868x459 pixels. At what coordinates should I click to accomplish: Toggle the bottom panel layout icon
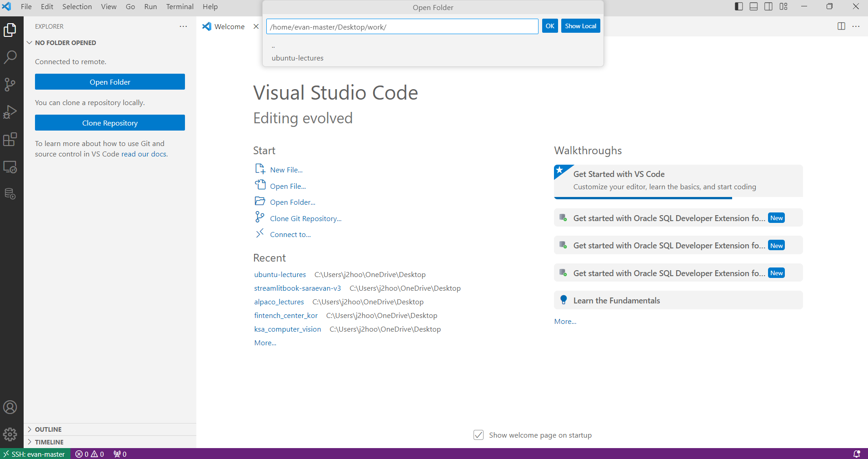point(753,6)
